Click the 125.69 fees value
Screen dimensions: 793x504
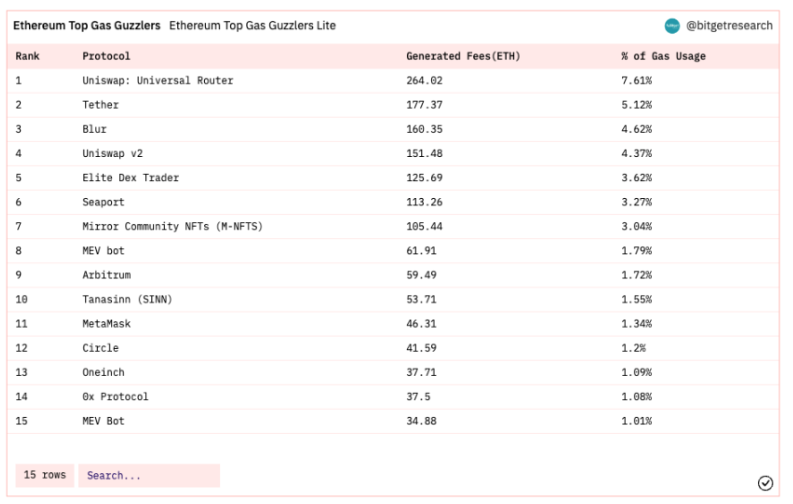424,177
